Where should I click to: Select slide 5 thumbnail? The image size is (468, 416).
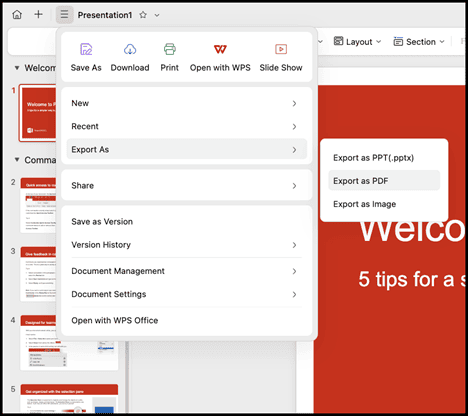coord(69,399)
